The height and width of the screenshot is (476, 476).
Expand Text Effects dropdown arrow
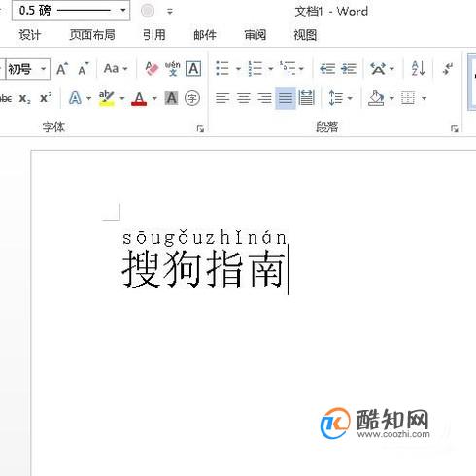89,98
